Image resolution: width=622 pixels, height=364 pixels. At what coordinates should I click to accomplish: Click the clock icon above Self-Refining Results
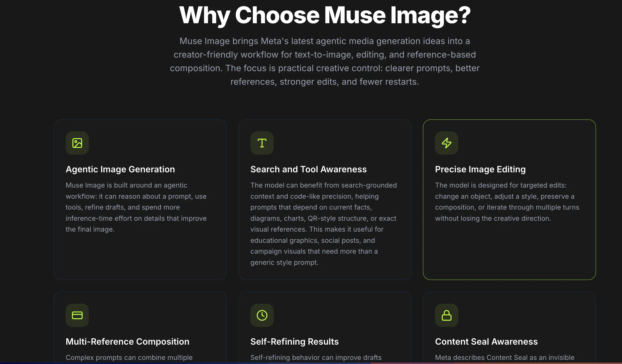[x=262, y=315]
